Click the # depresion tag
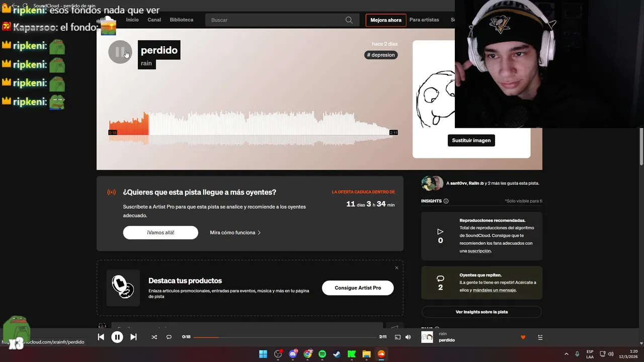The width and height of the screenshot is (644, 362). tap(381, 55)
